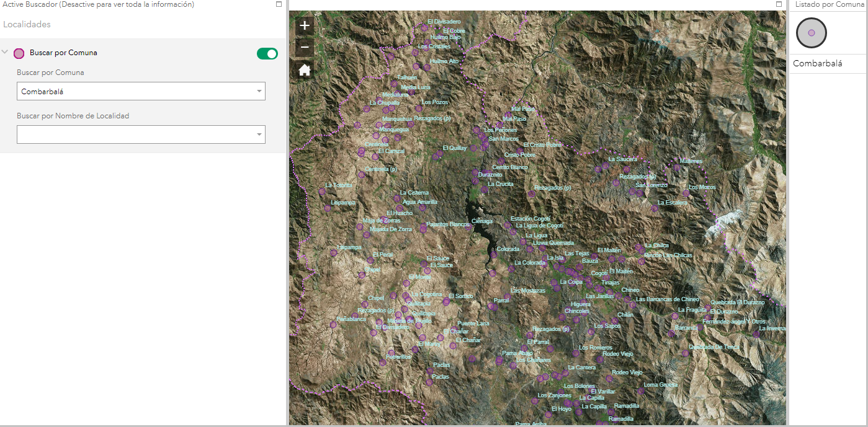Zoom in on the map
868x427 pixels.
point(305,26)
